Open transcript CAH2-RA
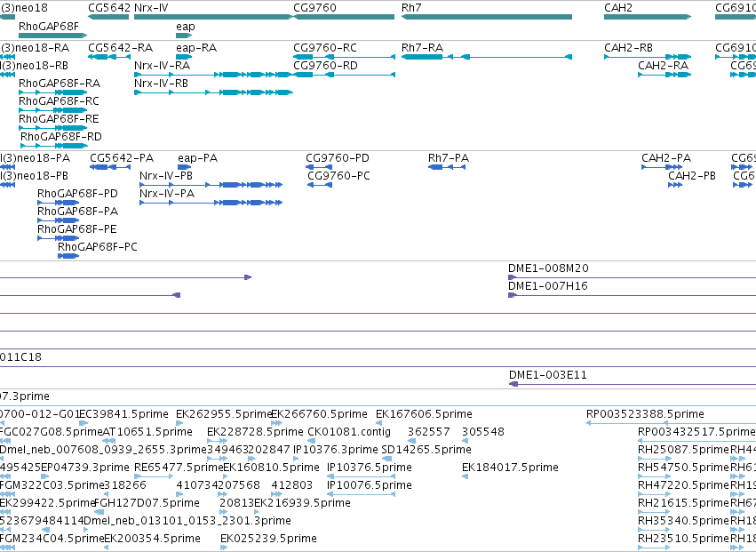756x552 pixels. pos(664,75)
